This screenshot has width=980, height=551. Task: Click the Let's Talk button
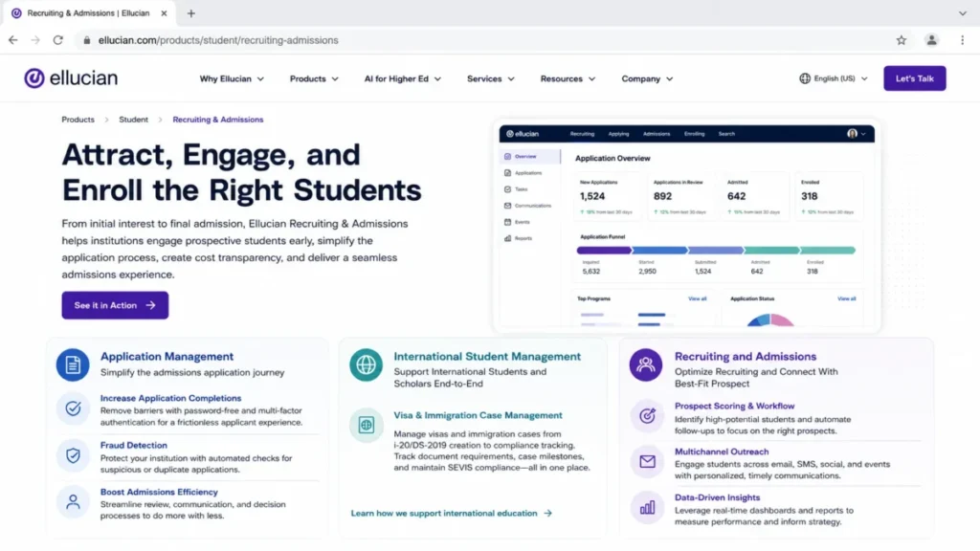tap(914, 78)
